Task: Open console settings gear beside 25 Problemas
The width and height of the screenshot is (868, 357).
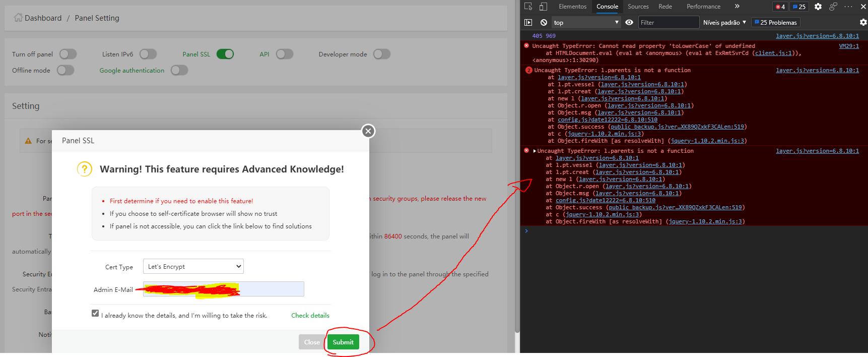Action: pyautogui.click(x=863, y=23)
